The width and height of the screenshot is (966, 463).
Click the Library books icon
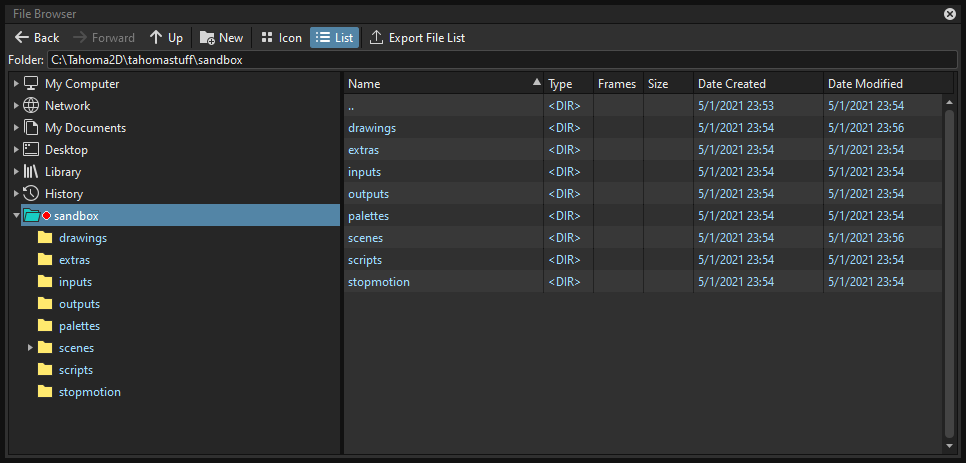click(x=31, y=172)
